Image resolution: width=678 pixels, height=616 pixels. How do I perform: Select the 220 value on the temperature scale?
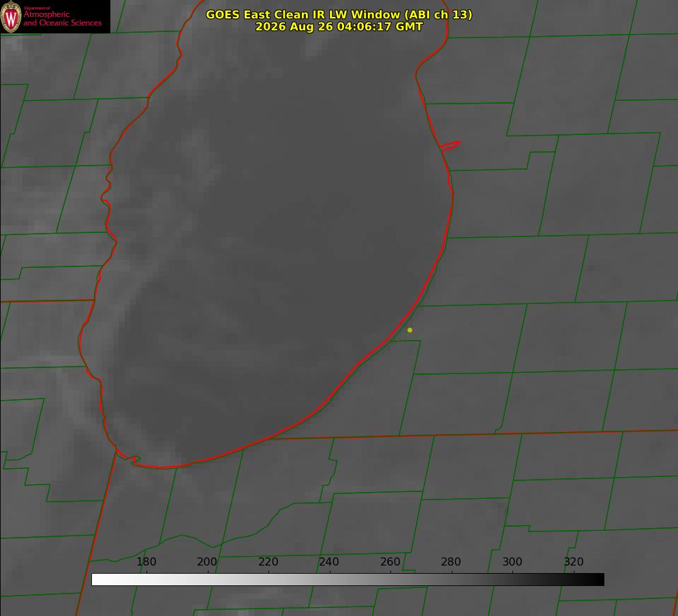pos(268,561)
